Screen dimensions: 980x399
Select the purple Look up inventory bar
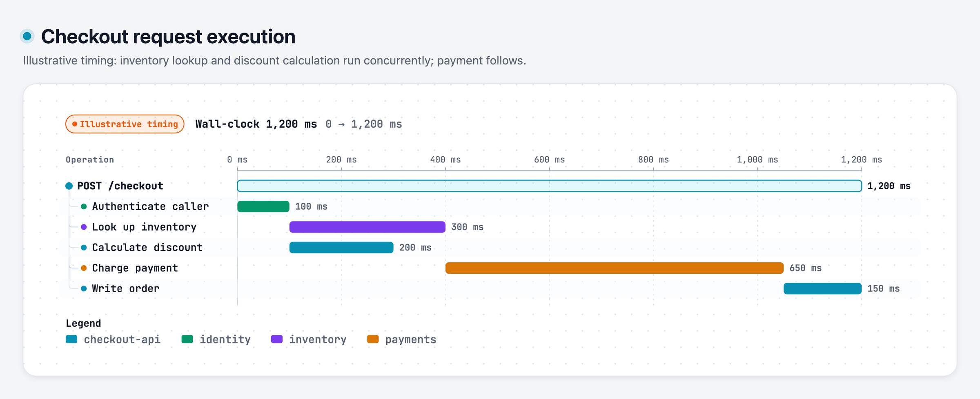click(x=367, y=227)
